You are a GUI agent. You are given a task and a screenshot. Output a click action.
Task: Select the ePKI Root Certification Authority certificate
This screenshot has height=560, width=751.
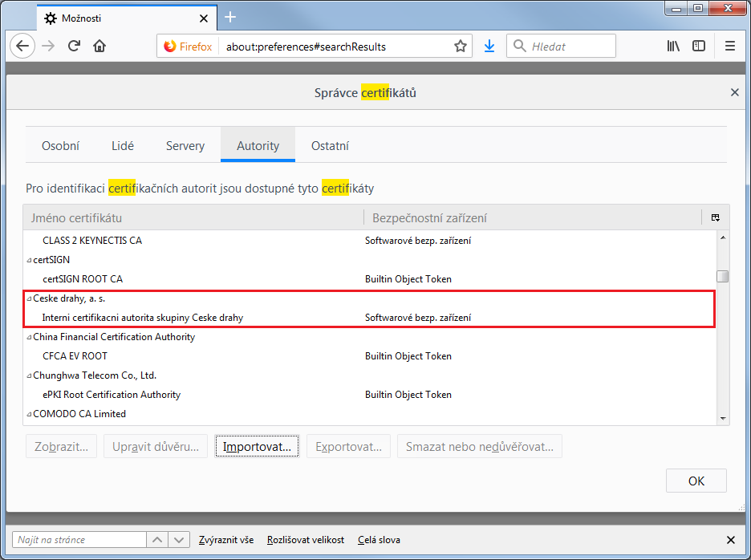pyautogui.click(x=370, y=395)
